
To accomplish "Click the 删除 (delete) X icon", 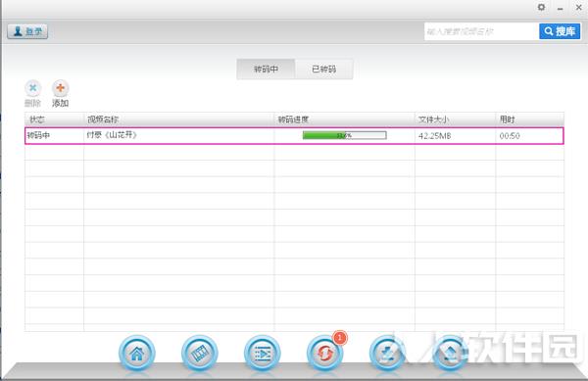I will (33, 88).
